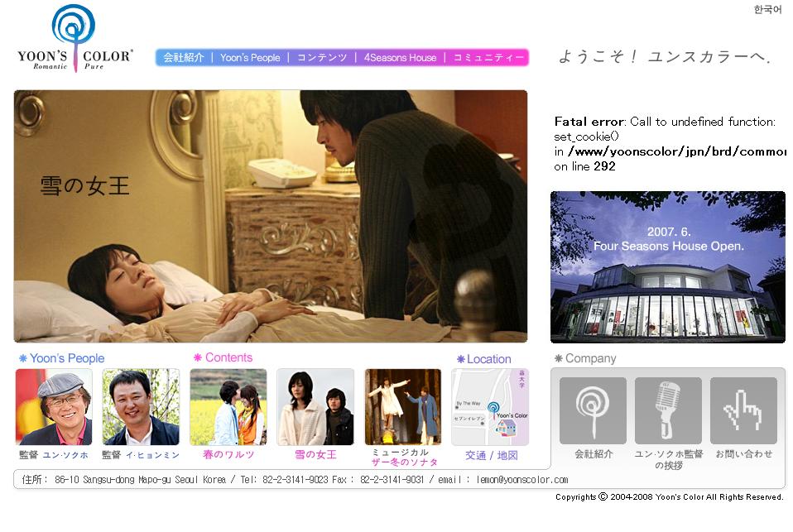The height and width of the screenshot is (532, 793).
Task: Open Yoon's People in the navigation bar
Action: tap(250, 58)
